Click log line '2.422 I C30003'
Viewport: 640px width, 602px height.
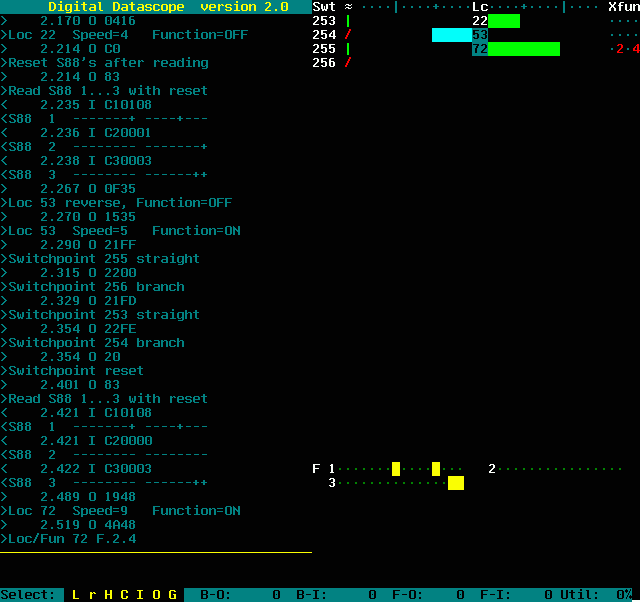click(76, 469)
